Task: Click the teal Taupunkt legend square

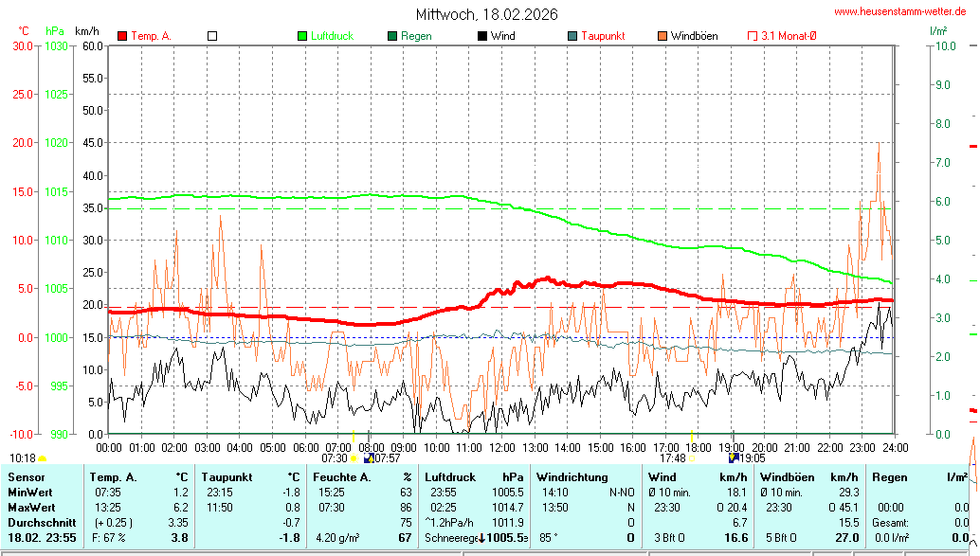Action: [x=572, y=36]
